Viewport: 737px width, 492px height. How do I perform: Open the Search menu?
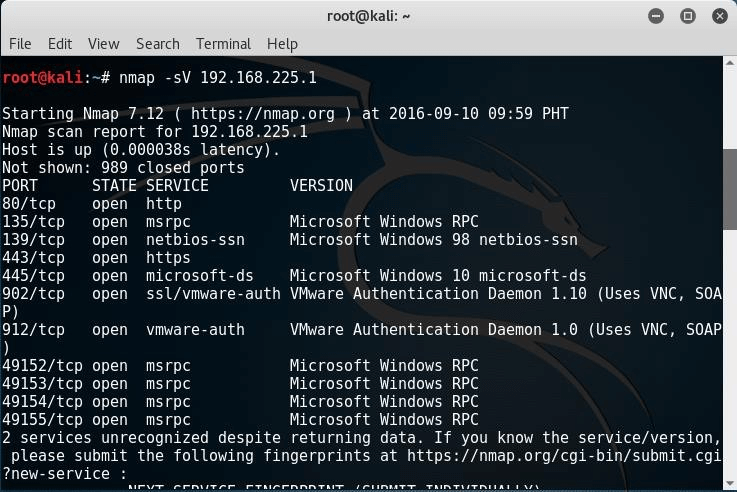click(x=158, y=44)
